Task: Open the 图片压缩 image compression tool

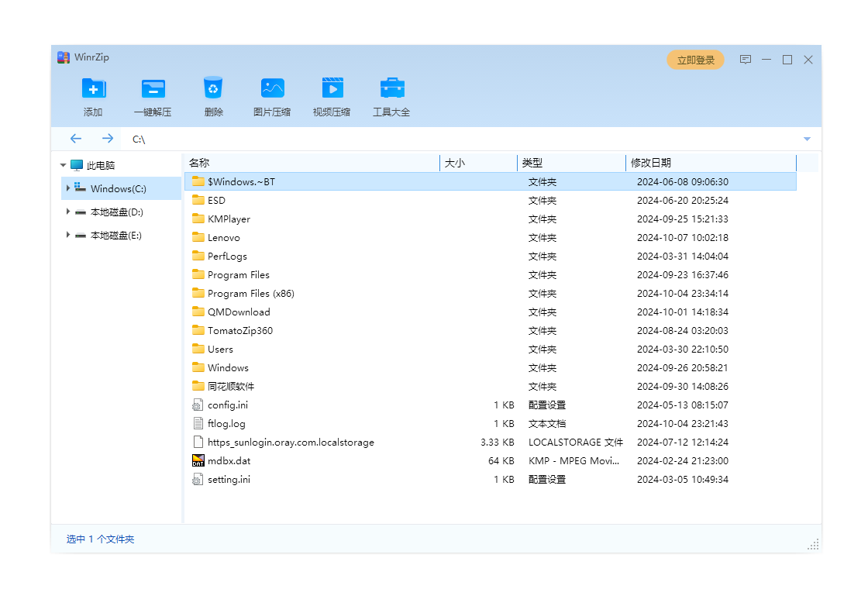Action: pyautogui.click(x=272, y=88)
